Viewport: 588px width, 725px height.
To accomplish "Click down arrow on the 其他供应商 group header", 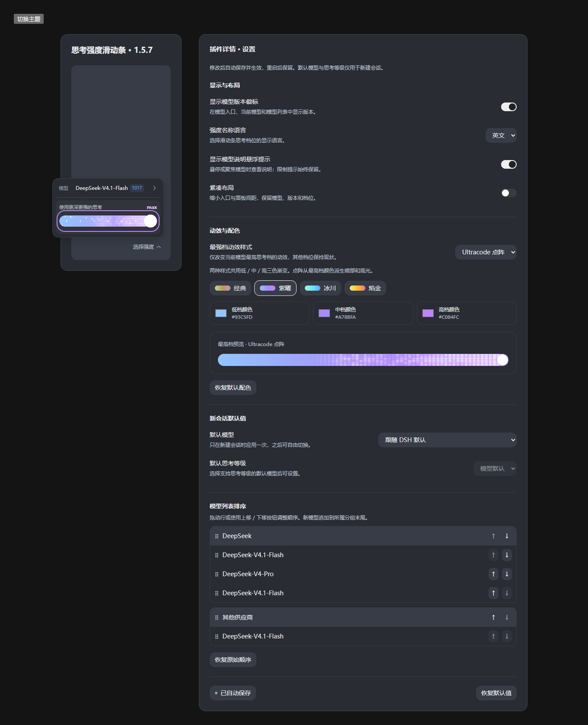I will tap(507, 617).
